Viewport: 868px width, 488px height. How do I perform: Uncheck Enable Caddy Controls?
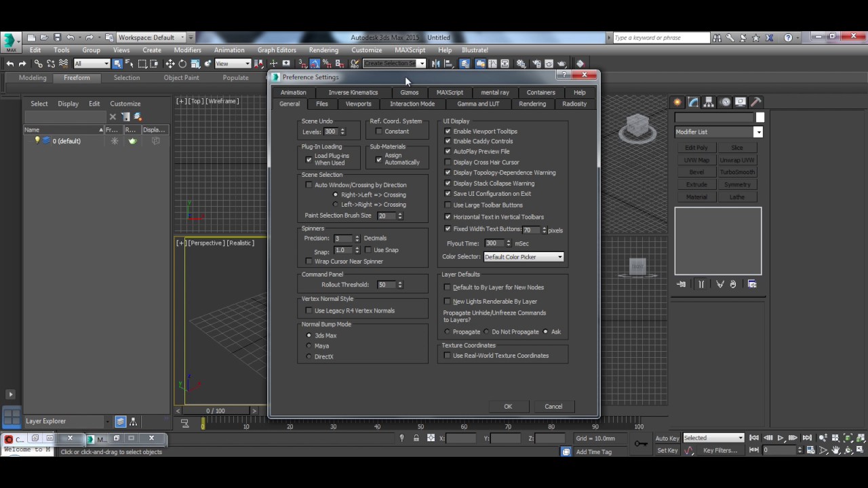448,141
